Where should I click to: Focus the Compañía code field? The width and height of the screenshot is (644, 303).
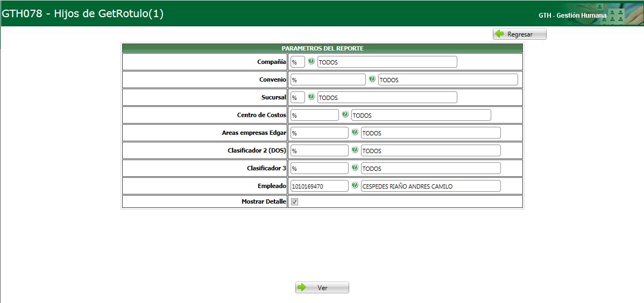click(298, 62)
